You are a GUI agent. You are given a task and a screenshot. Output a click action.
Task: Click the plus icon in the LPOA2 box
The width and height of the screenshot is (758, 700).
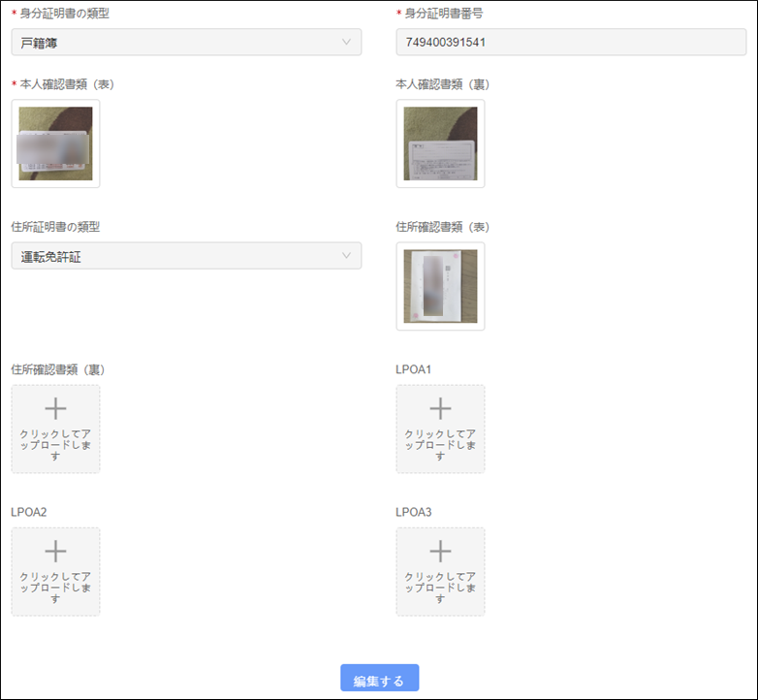55,552
